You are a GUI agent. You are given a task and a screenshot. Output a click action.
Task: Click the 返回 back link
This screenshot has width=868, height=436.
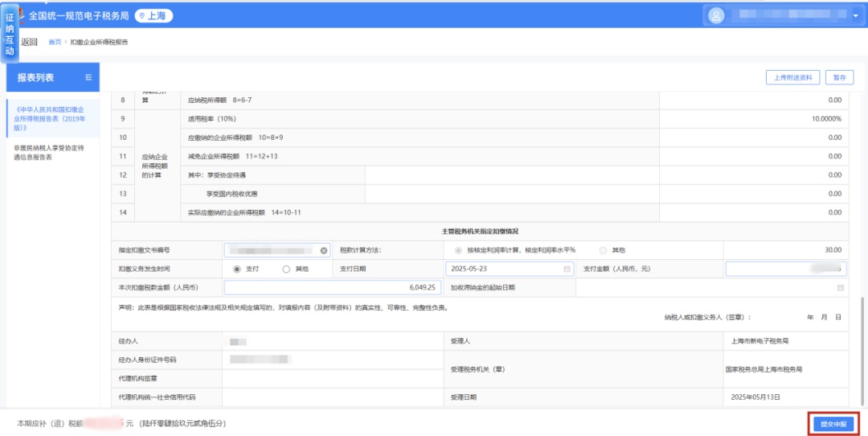coord(29,42)
